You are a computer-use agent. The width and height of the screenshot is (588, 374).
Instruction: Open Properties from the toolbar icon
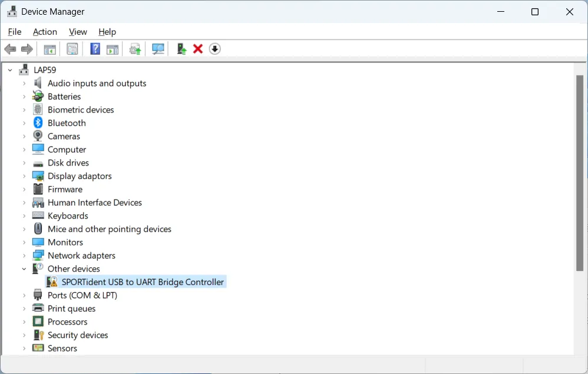(x=72, y=49)
